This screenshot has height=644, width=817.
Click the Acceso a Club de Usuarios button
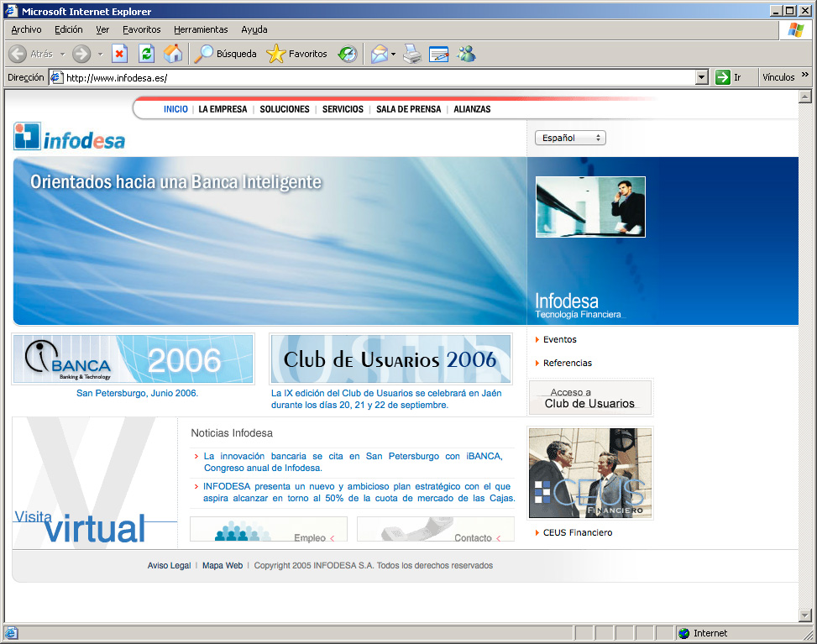589,398
